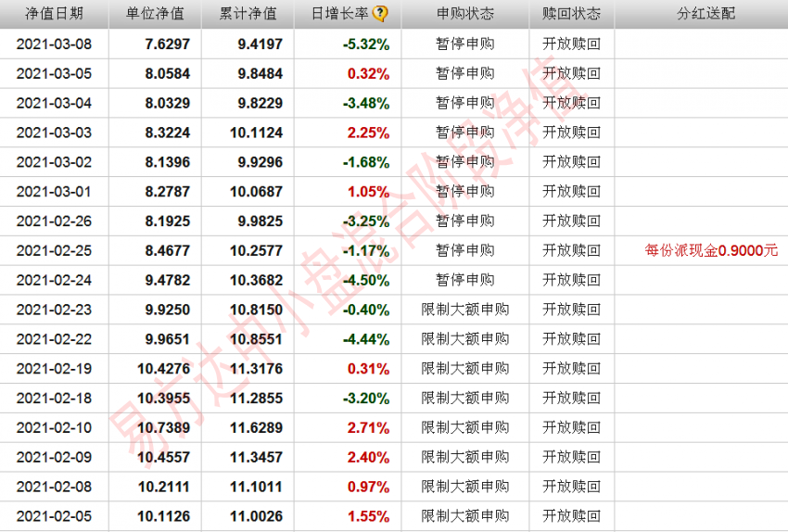Image resolution: width=788 pixels, height=532 pixels.
Task: Select date cell 2021-02-19
Action: pos(55,369)
